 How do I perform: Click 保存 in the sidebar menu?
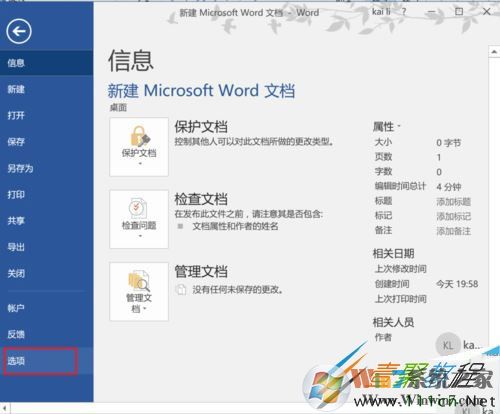tap(47, 142)
